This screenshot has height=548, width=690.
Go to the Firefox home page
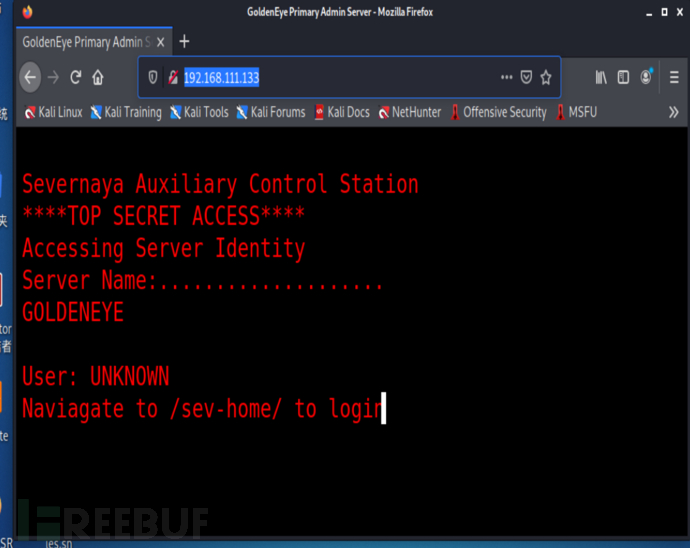(x=98, y=77)
